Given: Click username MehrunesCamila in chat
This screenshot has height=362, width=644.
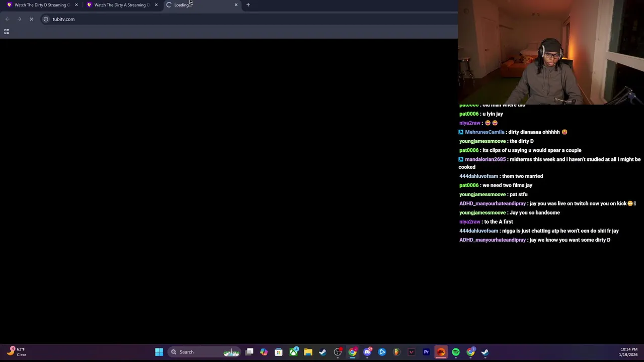Looking at the screenshot, I should tap(485, 132).
